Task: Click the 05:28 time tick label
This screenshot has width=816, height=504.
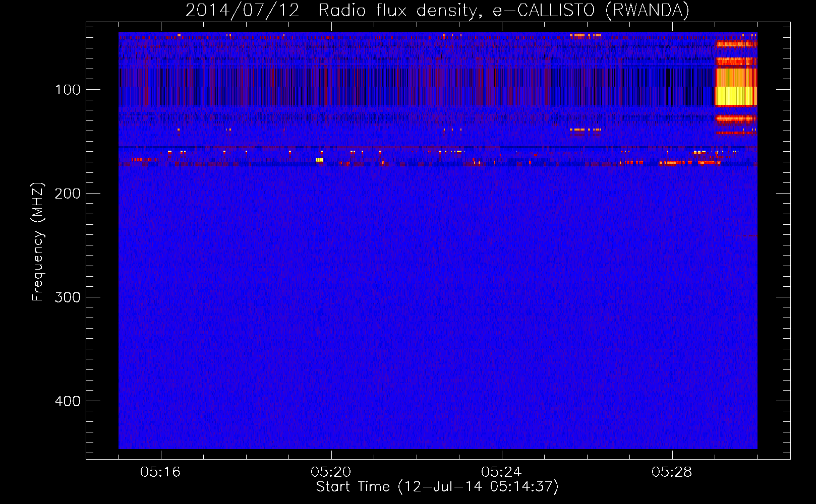Action: tap(672, 472)
